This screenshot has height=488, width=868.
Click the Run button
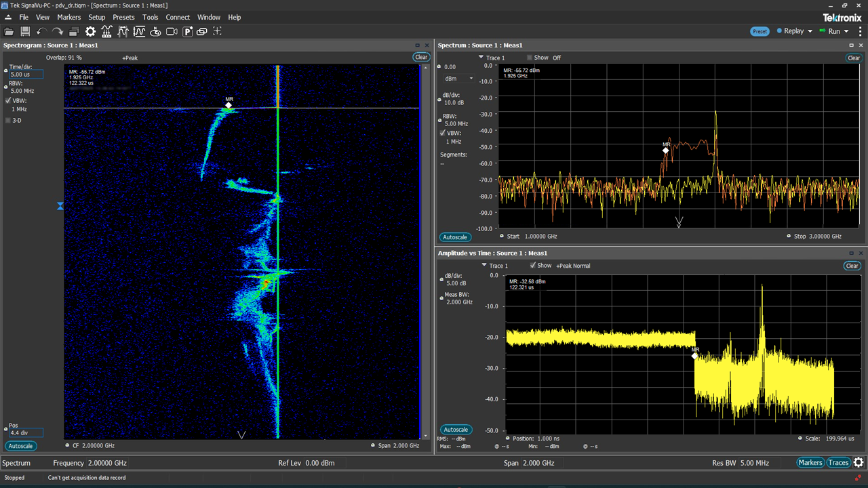[831, 31]
